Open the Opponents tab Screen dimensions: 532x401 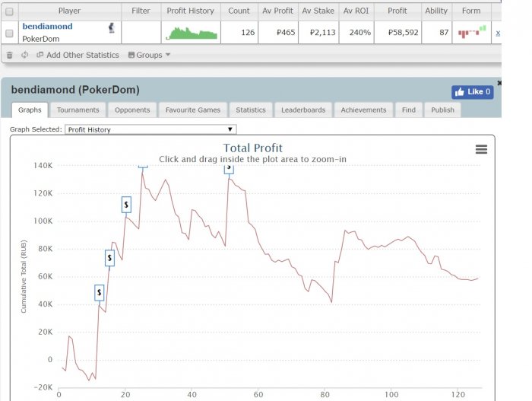[x=132, y=110]
